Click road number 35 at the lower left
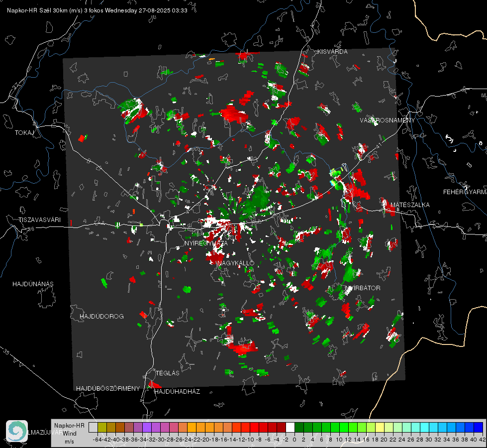Screen dimensions: 487x448 point(6,352)
